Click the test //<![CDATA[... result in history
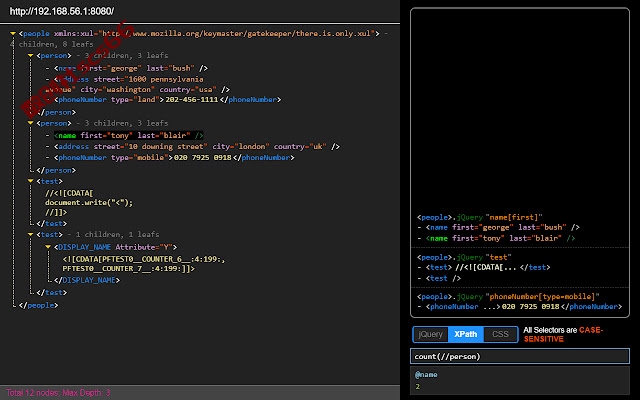This screenshot has width=640, height=400. click(488, 267)
